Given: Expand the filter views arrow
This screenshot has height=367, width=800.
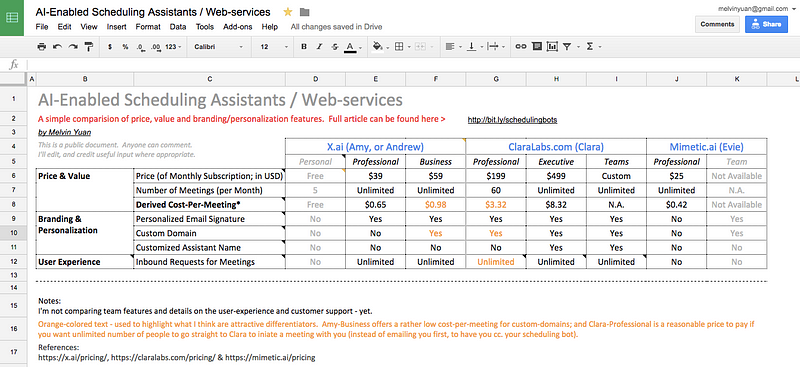Looking at the screenshot, I should pyautogui.click(x=578, y=47).
